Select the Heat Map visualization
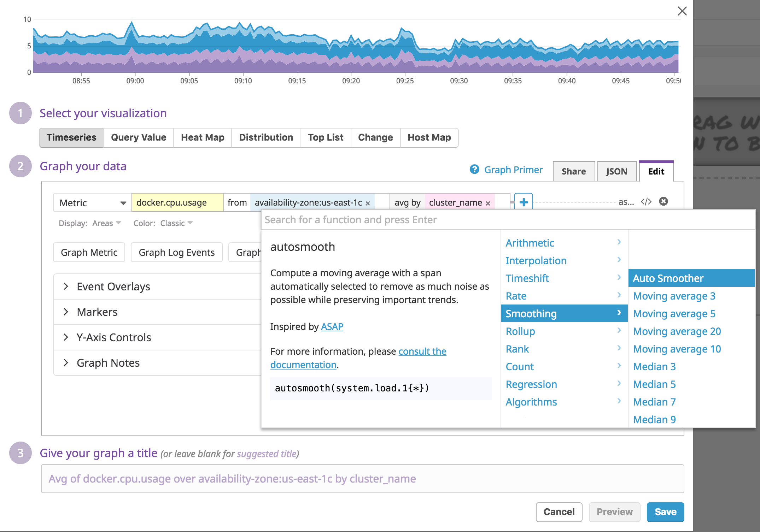The height and width of the screenshot is (532, 760). coord(202,137)
